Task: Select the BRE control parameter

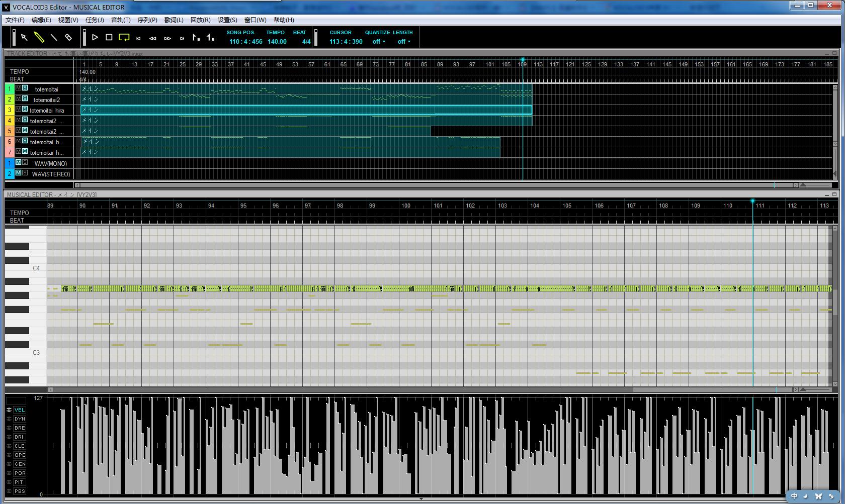Action: click(20, 428)
